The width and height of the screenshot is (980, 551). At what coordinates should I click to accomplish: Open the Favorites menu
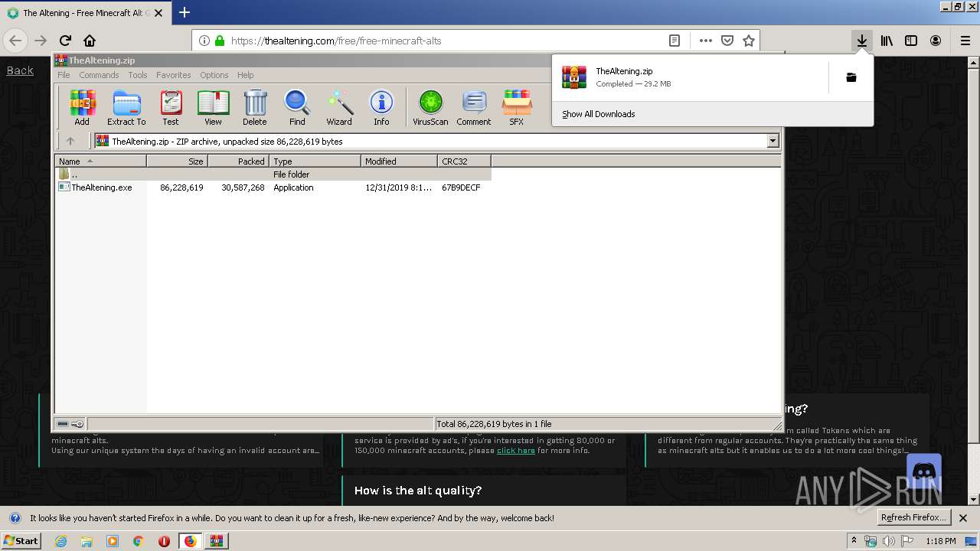[174, 75]
